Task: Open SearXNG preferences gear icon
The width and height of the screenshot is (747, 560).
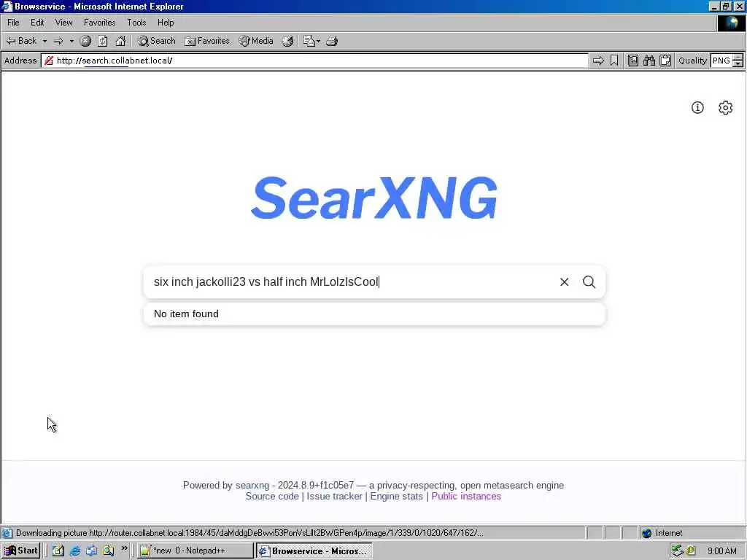Action: click(725, 108)
